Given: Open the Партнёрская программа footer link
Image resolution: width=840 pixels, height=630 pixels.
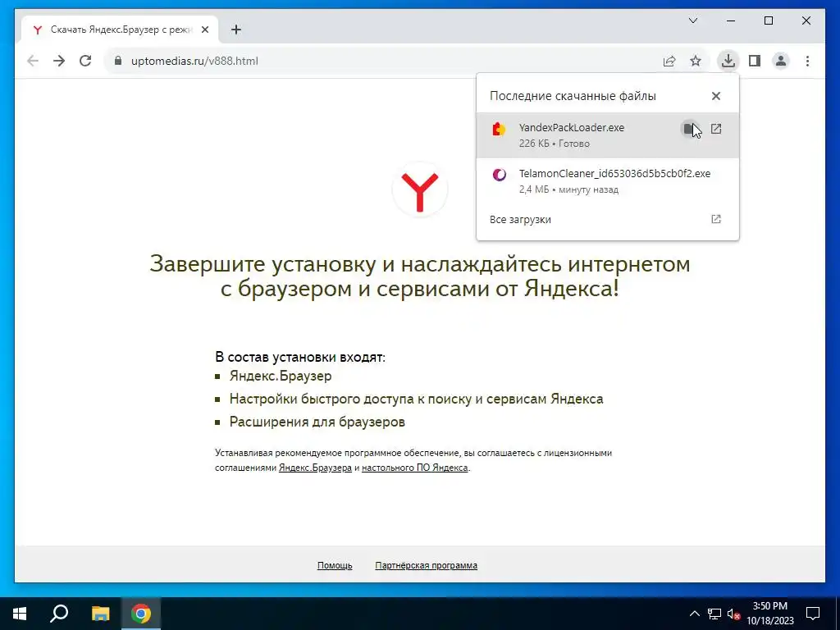Looking at the screenshot, I should pos(427,565).
